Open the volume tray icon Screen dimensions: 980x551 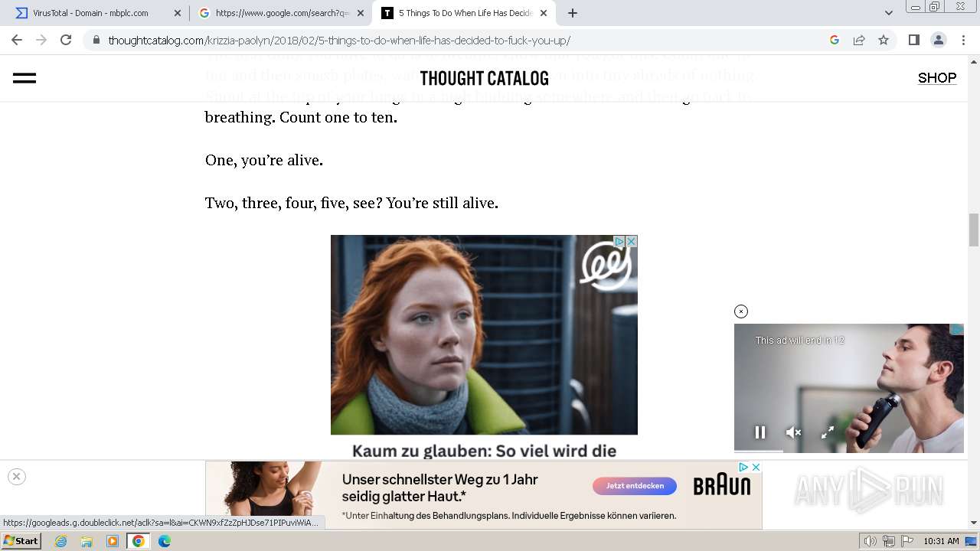click(871, 541)
